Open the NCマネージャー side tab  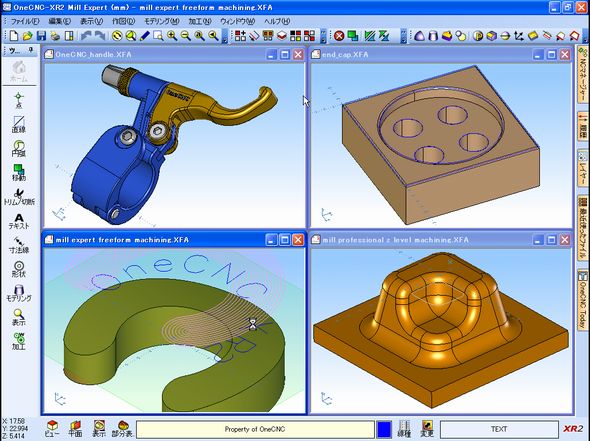point(583,74)
